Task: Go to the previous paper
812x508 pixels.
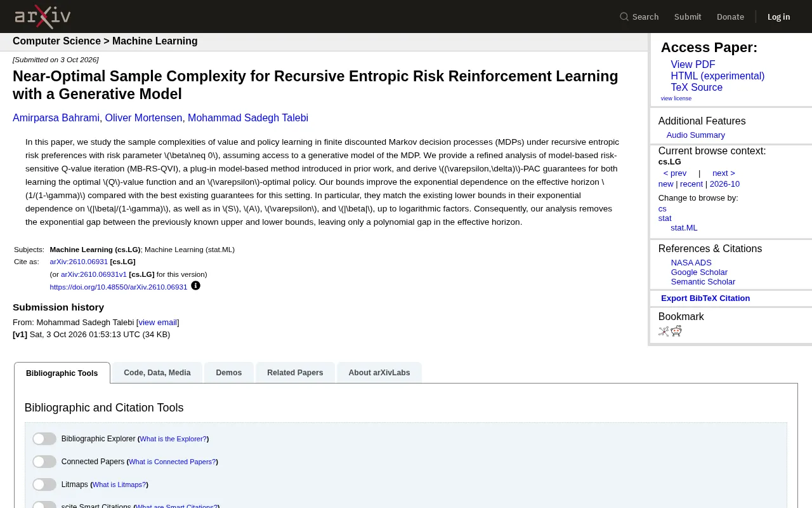Action: (675, 173)
